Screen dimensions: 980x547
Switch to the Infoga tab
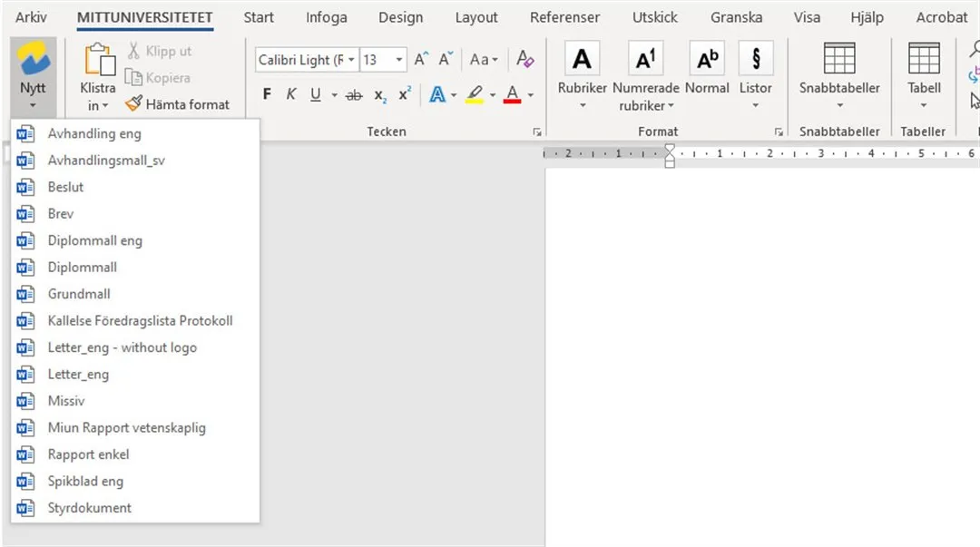point(326,17)
